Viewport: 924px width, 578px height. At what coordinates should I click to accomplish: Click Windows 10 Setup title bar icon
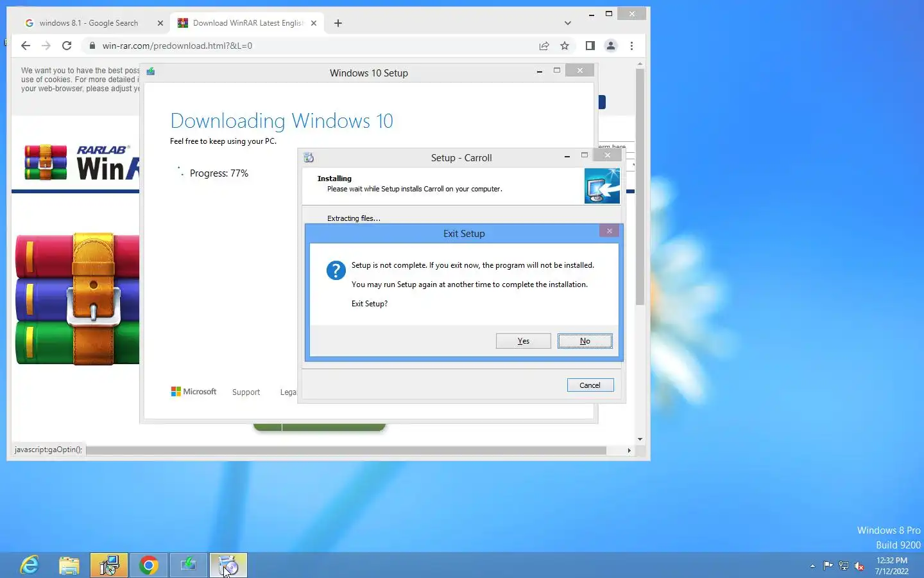(x=151, y=72)
